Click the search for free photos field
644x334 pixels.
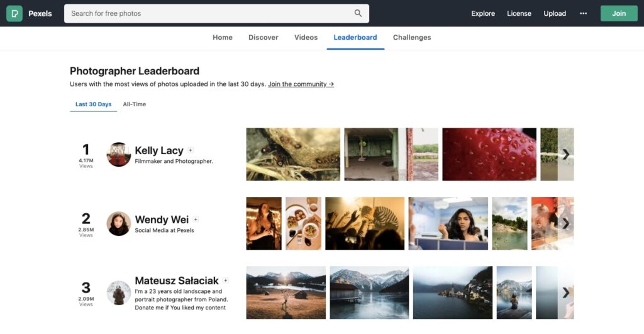[x=208, y=13]
